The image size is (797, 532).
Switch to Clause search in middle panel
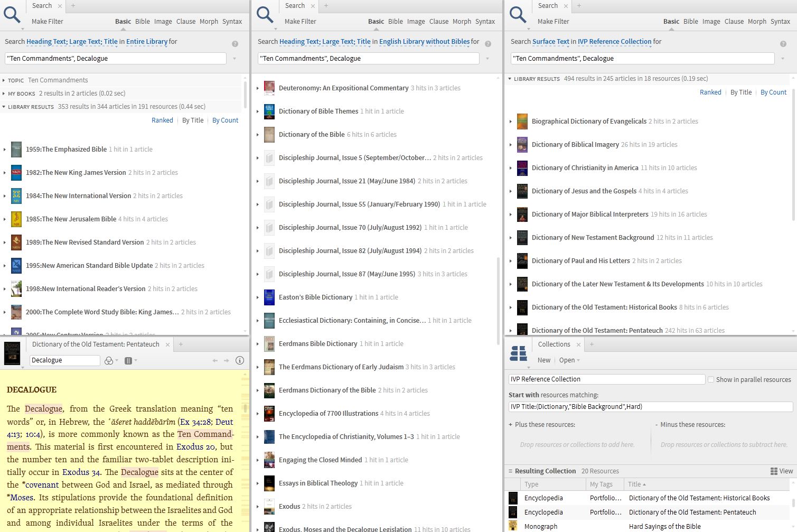pos(439,22)
